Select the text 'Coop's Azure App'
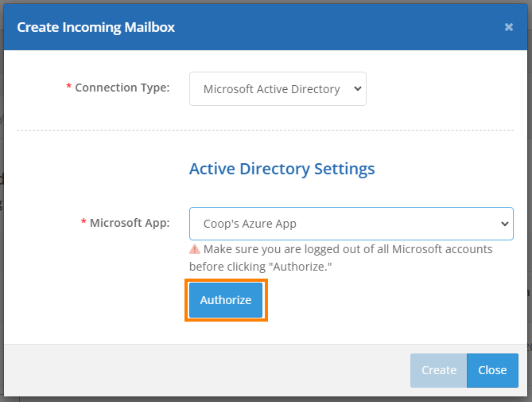Screen dimensions: 532x402 pyautogui.click(x=250, y=224)
